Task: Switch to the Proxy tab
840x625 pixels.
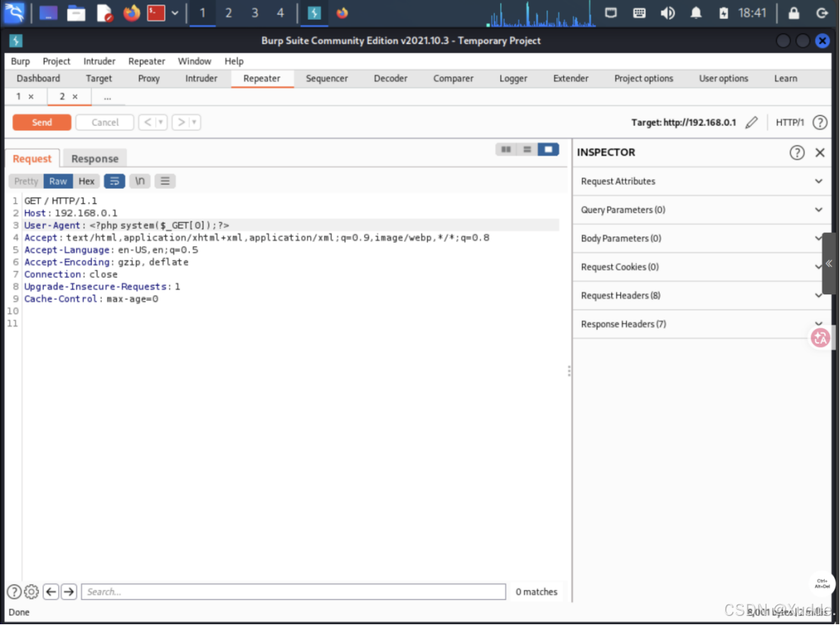Action: click(149, 78)
